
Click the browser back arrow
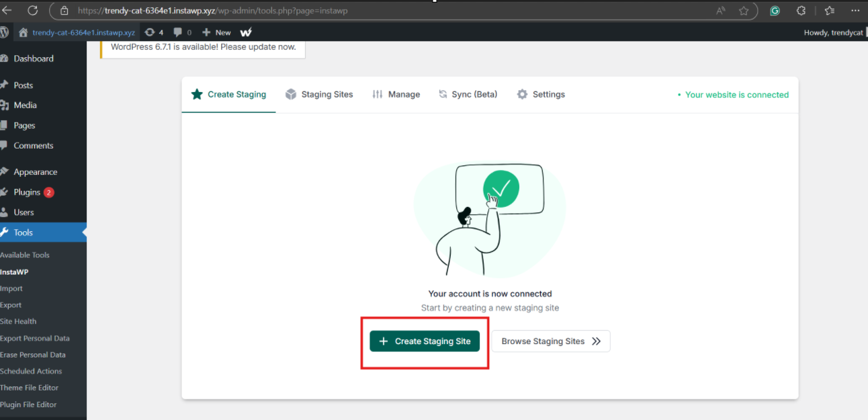[x=7, y=10]
